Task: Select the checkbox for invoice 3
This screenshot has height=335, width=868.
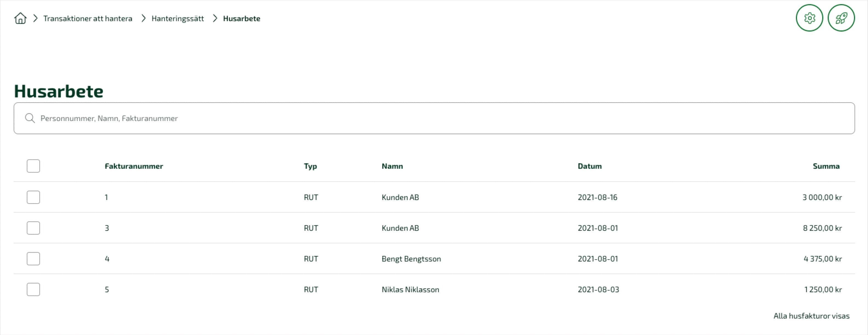Action: point(33,228)
